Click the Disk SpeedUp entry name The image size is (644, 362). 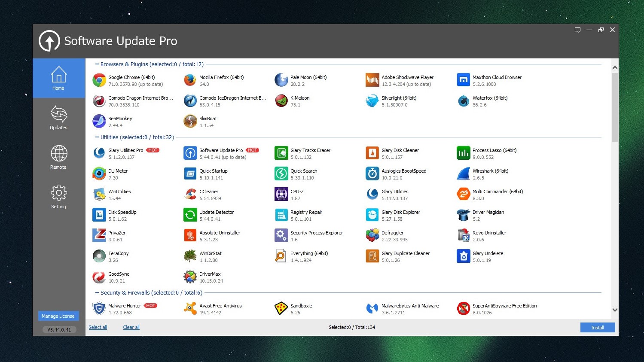pos(122,212)
